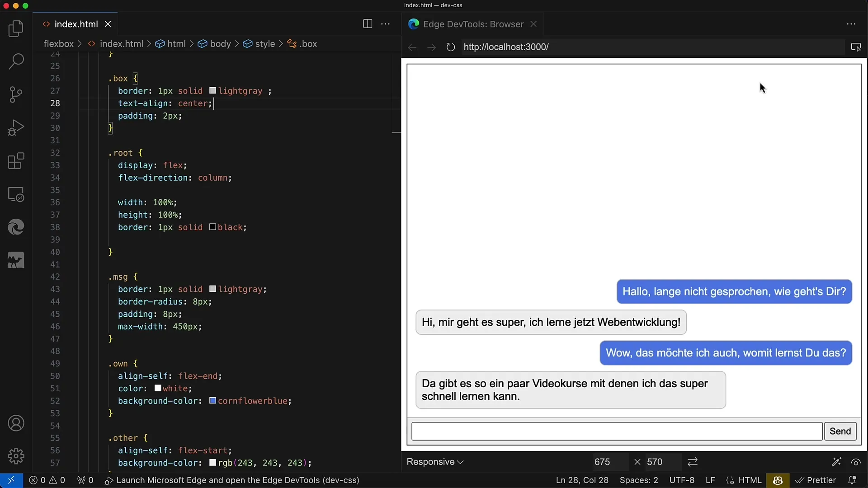Click line number 33 in the gutter

[x=55, y=165]
